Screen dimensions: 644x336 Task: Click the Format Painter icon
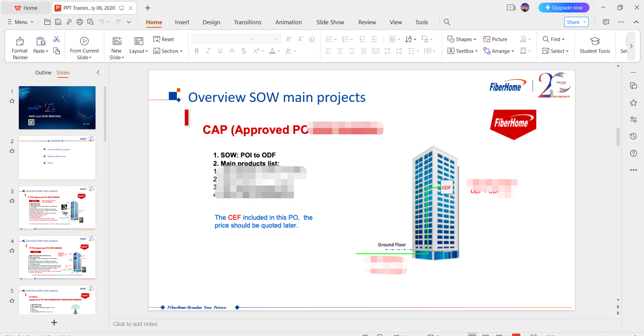pos(20,41)
